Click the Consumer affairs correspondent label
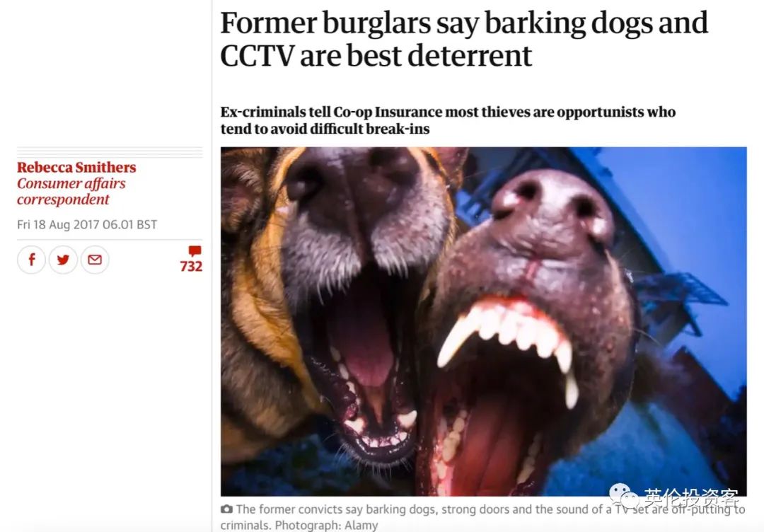Screen dimensions: 764x532 71,192
